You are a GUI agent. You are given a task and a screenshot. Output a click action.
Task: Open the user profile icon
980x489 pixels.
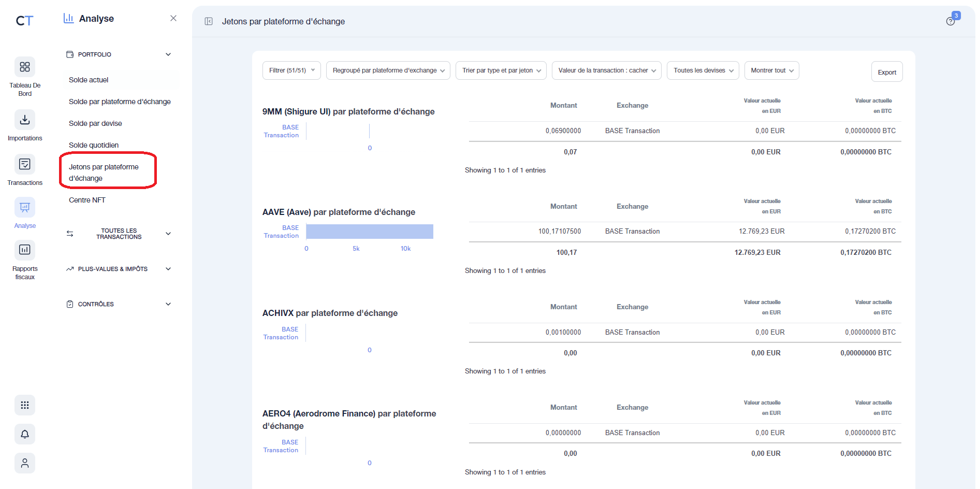point(24,463)
